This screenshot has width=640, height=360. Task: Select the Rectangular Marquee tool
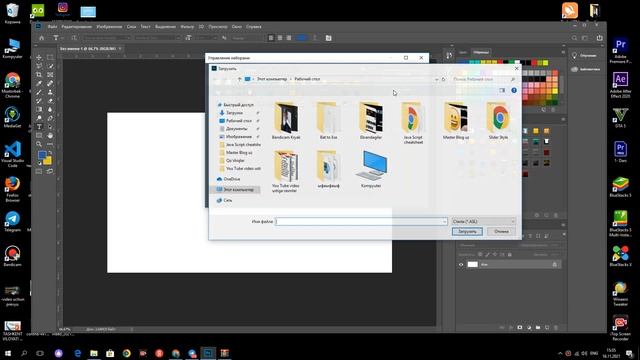tap(50, 58)
